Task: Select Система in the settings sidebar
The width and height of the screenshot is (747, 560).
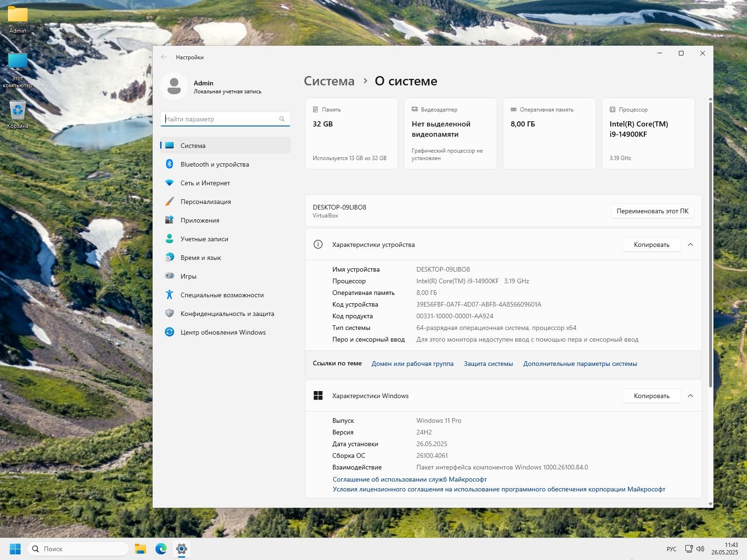Action: pyautogui.click(x=226, y=146)
